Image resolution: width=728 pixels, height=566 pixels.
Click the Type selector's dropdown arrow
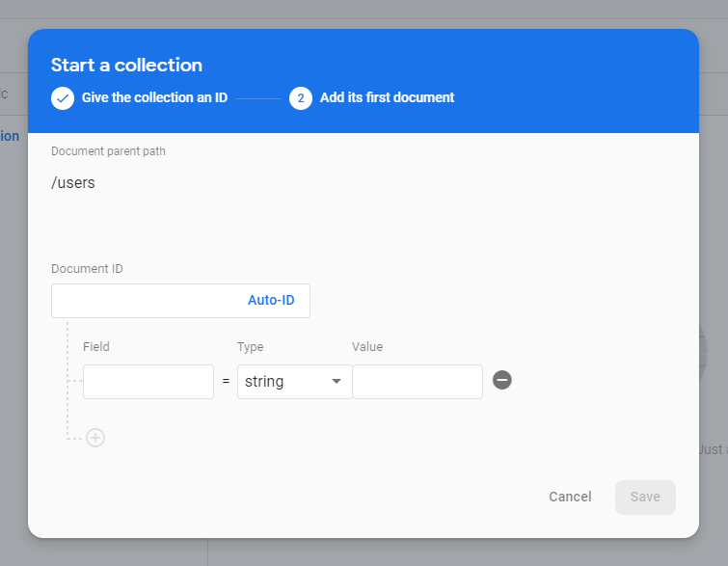pos(337,382)
